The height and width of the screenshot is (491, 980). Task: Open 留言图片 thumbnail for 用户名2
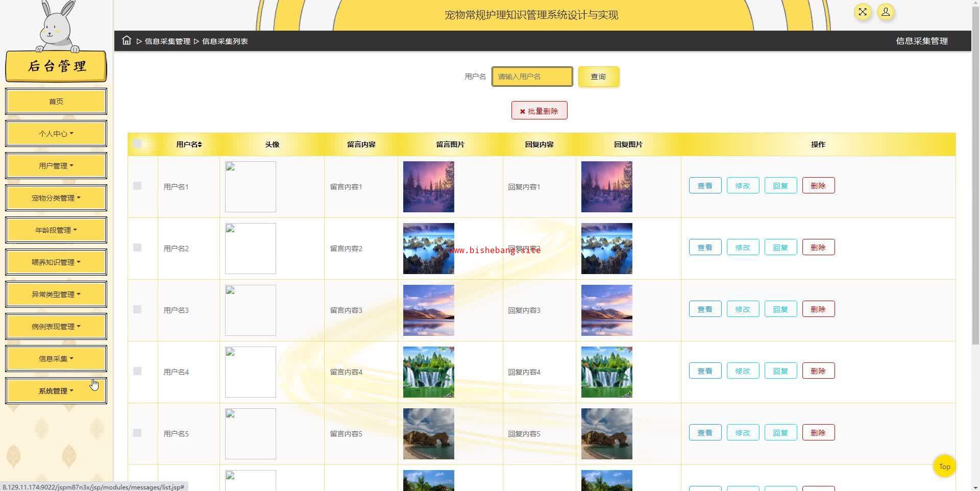429,249
